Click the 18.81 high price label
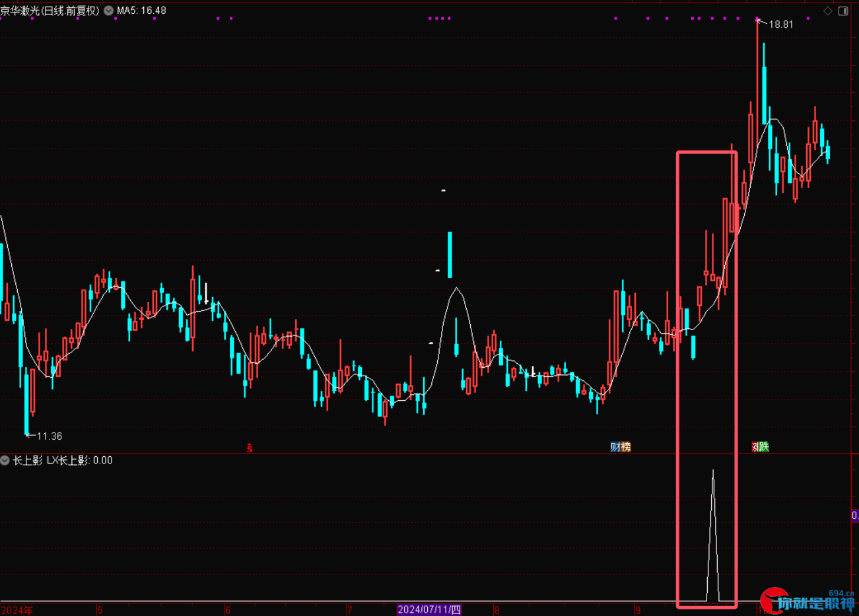This screenshot has width=859, height=616. [781, 24]
